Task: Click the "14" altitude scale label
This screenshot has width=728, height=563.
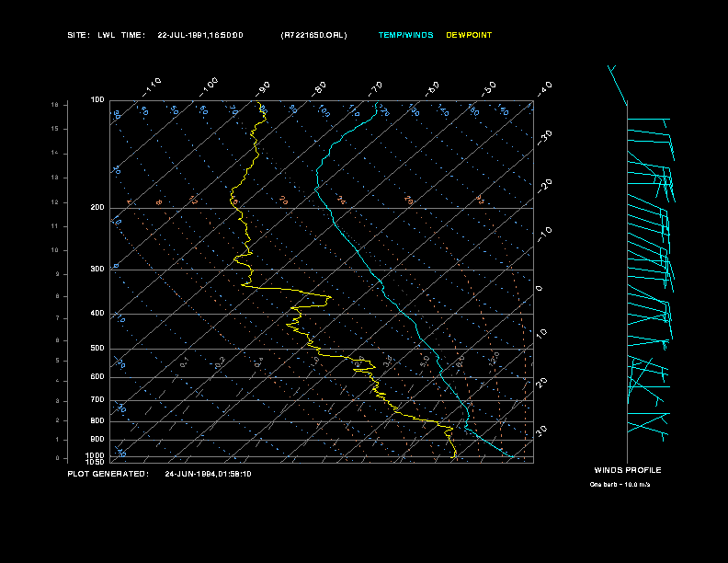Action: pos(55,153)
